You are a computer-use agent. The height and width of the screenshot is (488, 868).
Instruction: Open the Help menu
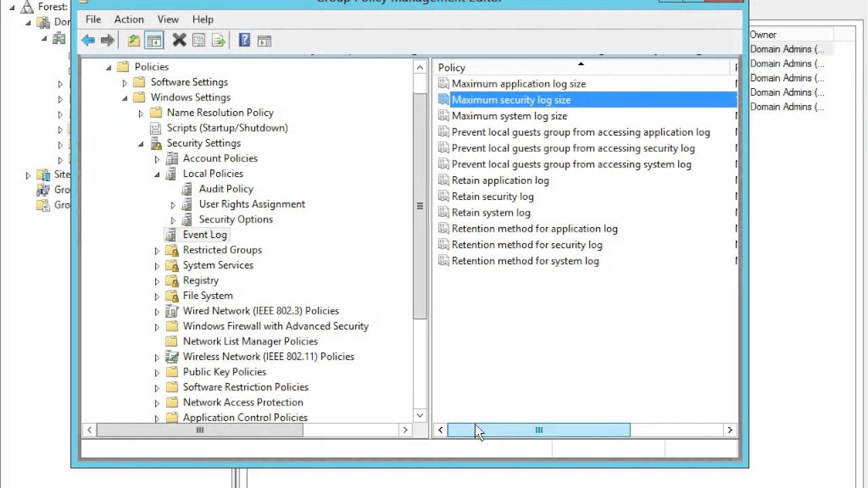click(x=203, y=19)
